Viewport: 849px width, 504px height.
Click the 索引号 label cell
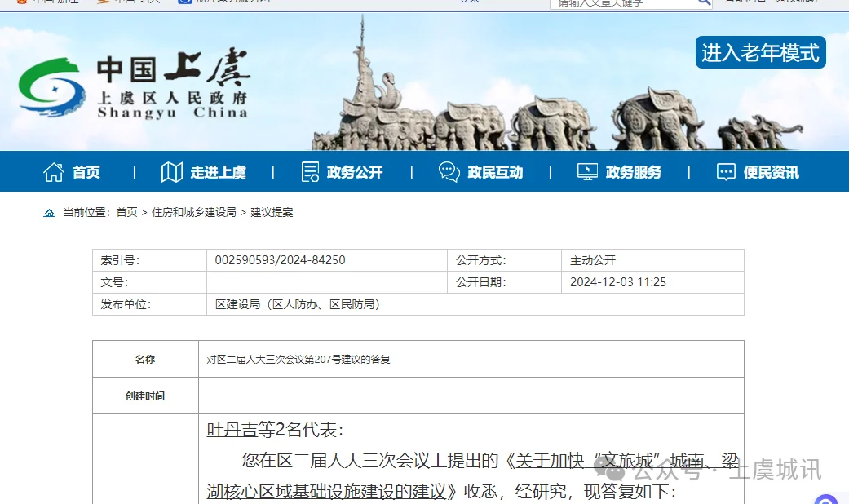pyautogui.click(x=149, y=260)
